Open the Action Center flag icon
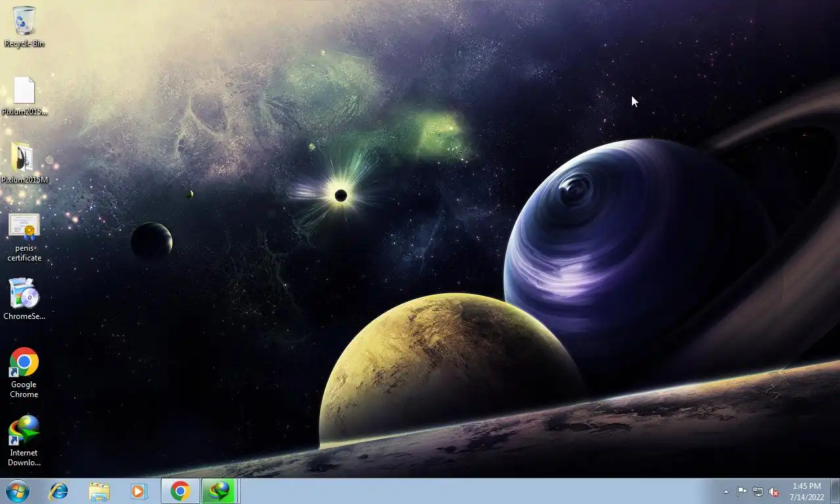 742,492
